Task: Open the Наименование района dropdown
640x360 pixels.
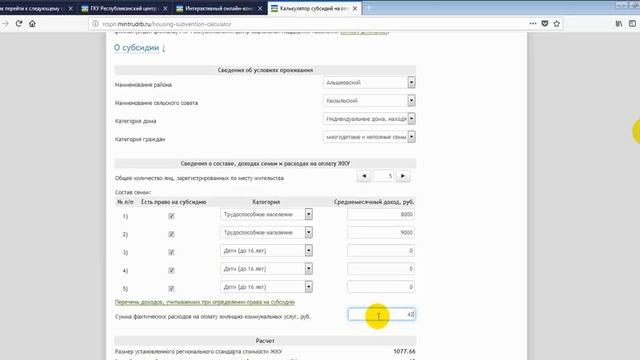Action: [369, 82]
